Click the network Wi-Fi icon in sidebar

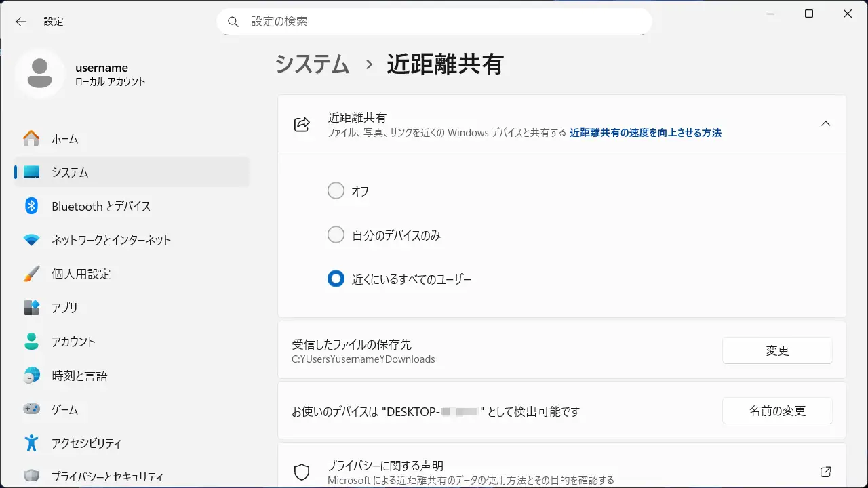tap(31, 240)
